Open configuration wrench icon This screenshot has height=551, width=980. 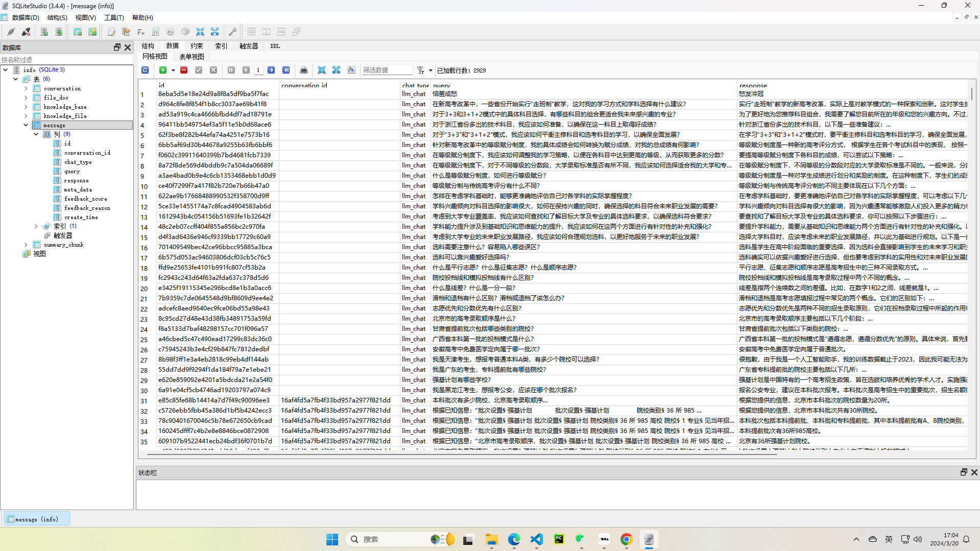(x=232, y=32)
